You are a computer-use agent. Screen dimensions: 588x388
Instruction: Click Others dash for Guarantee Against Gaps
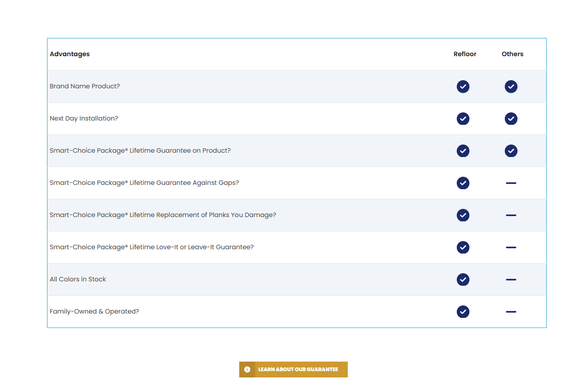pos(511,183)
